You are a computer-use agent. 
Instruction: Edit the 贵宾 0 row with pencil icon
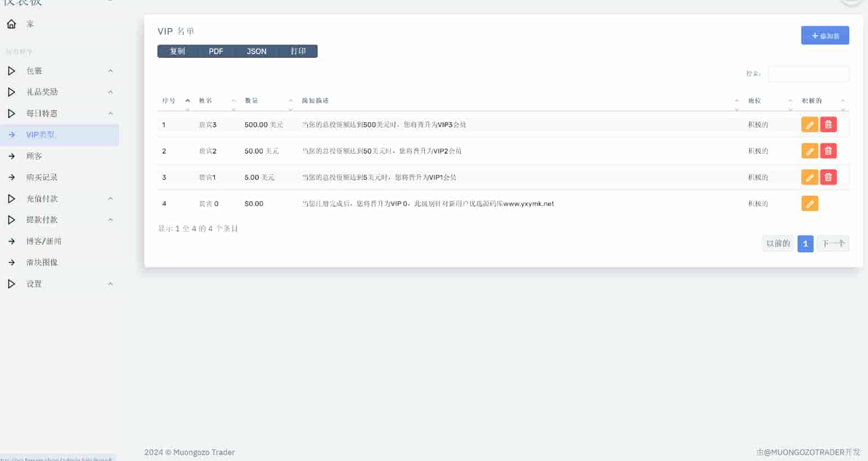click(810, 204)
